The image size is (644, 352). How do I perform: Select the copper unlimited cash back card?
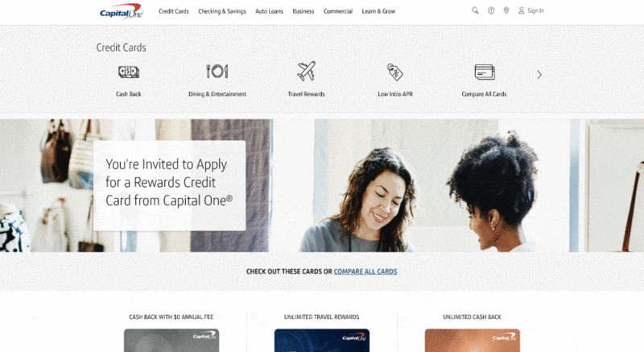pos(473,340)
